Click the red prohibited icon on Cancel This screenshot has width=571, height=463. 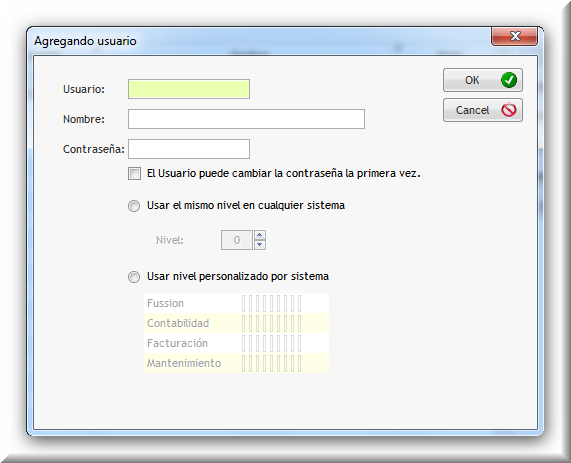508,110
